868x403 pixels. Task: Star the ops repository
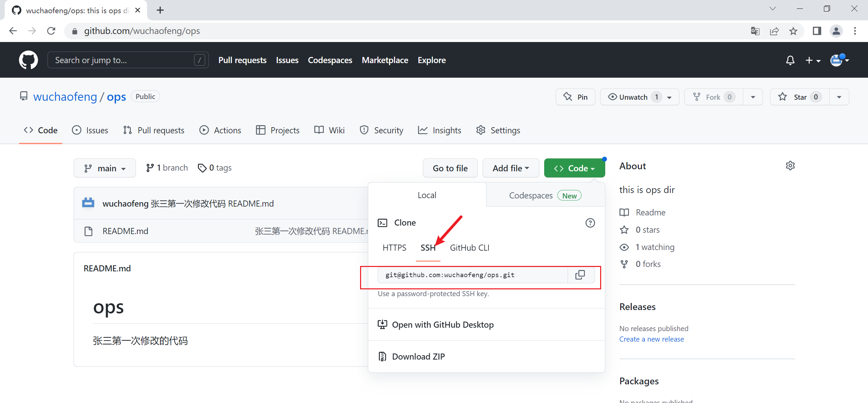tap(800, 97)
